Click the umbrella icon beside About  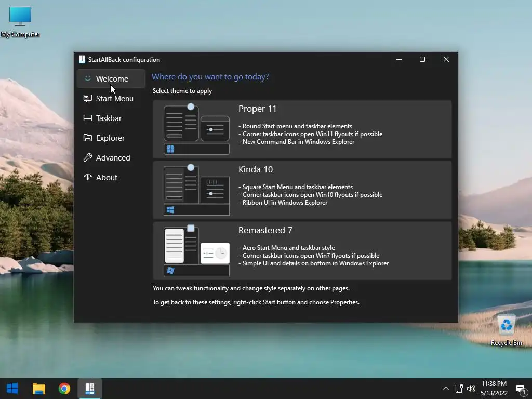tap(87, 177)
